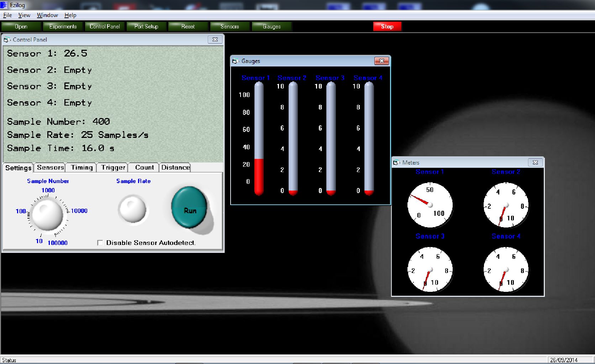Click the 100000 mark on Sample Number dial
595x364 pixels.
[58, 243]
